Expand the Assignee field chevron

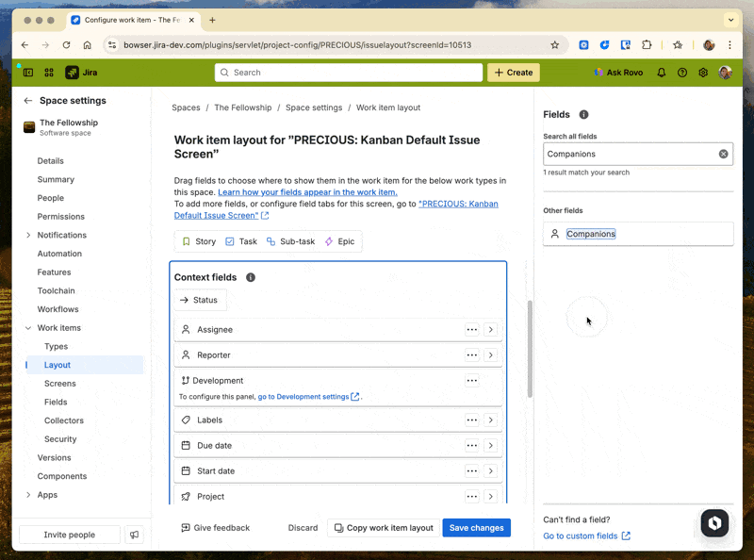490,330
